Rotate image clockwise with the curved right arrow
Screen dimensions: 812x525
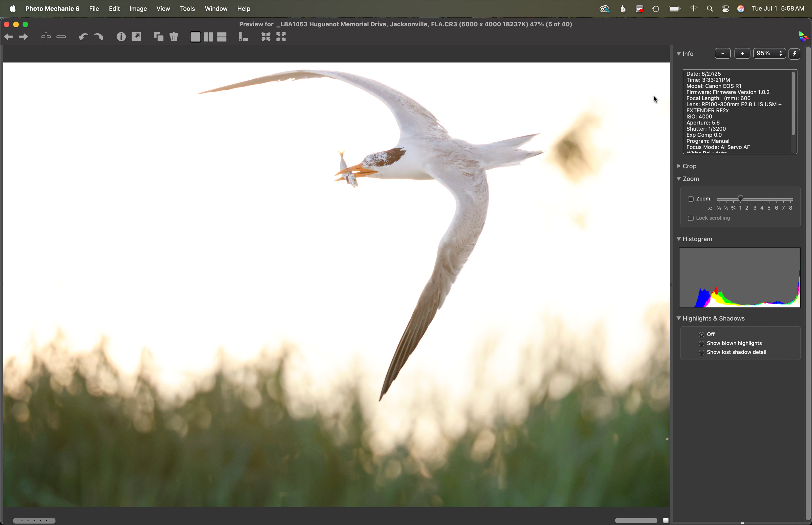tap(98, 37)
